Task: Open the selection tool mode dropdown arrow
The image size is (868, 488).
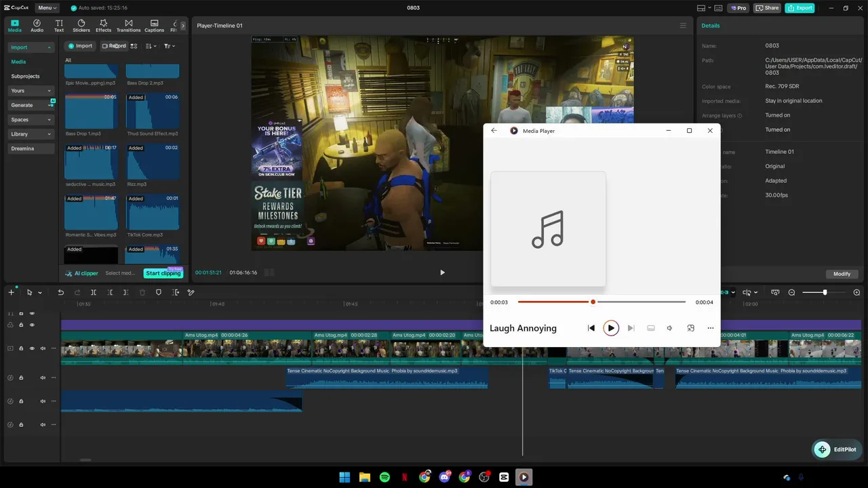Action: 40,293
